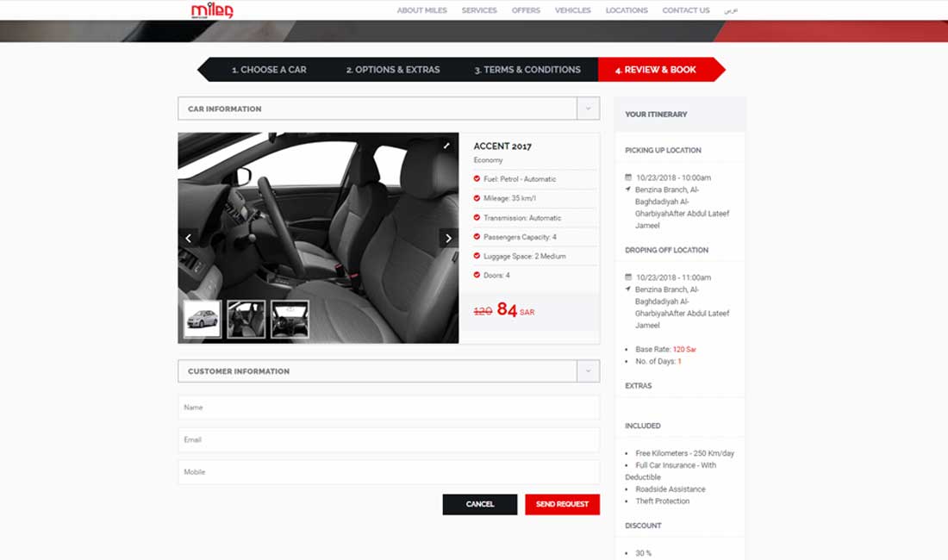Screen dimensions: 948x560
Task: Focus the Email input field
Action: click(x=388, y=439)
